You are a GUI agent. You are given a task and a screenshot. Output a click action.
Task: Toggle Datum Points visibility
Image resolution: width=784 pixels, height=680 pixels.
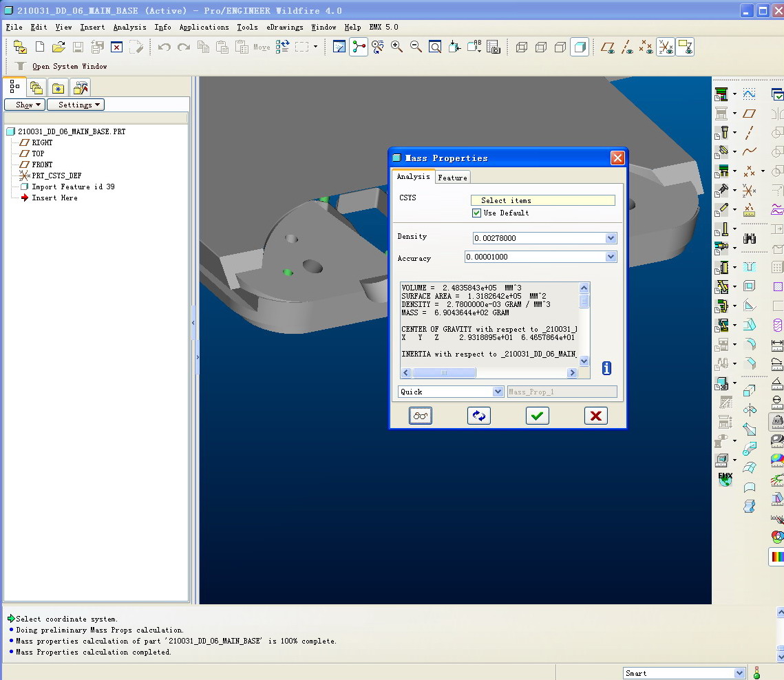(x=646, y=47)
